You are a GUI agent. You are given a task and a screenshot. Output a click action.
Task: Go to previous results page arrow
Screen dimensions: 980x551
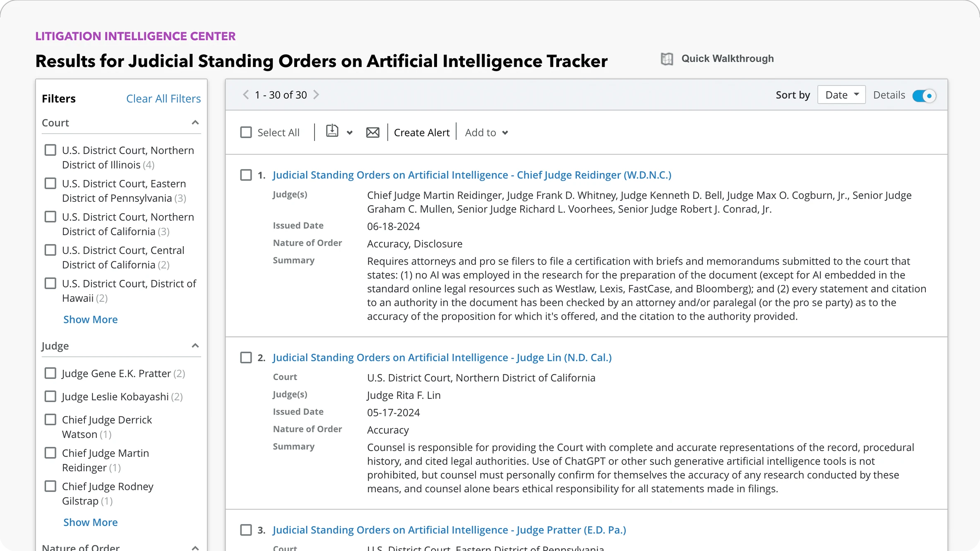246,95
